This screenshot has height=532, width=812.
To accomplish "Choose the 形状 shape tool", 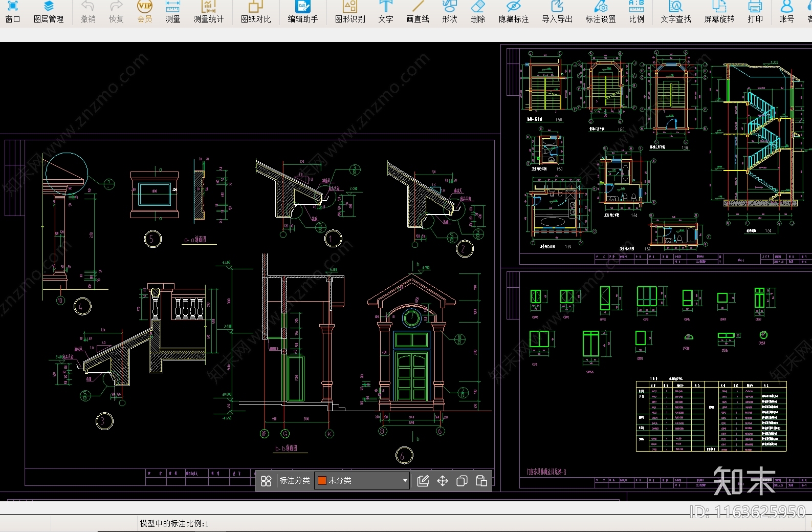I will pyautogui.click(x=450, y=12).
